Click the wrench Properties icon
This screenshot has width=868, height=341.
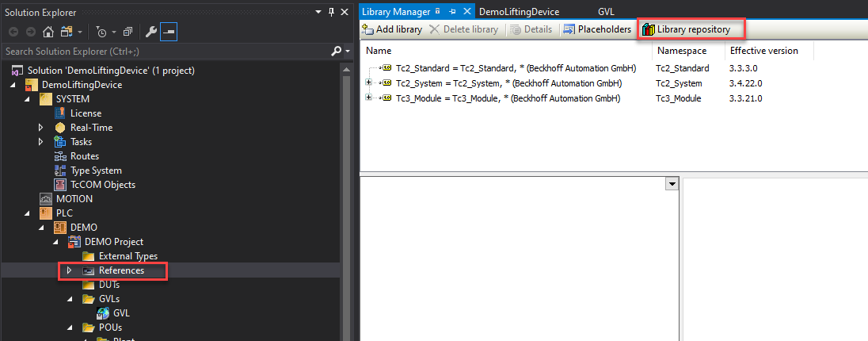tap(150, 33)
